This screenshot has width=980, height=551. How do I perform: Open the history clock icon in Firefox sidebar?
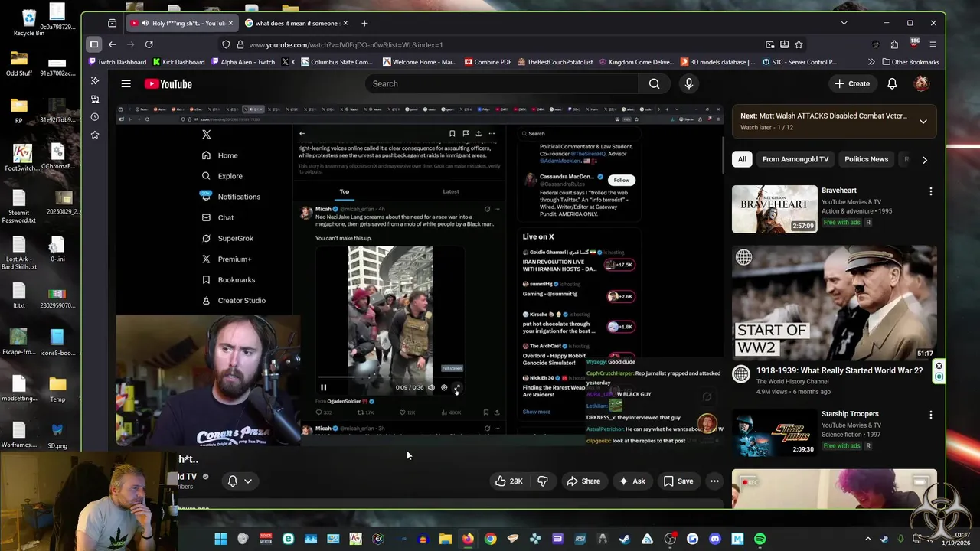[x=94, y=117]
